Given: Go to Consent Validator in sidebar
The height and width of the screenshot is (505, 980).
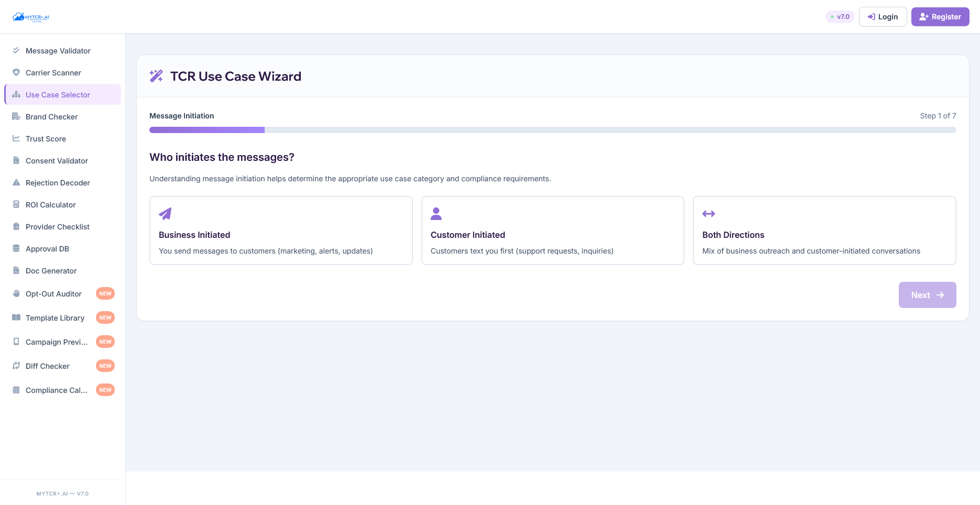Looking at the screenshot, I should 57,161.
